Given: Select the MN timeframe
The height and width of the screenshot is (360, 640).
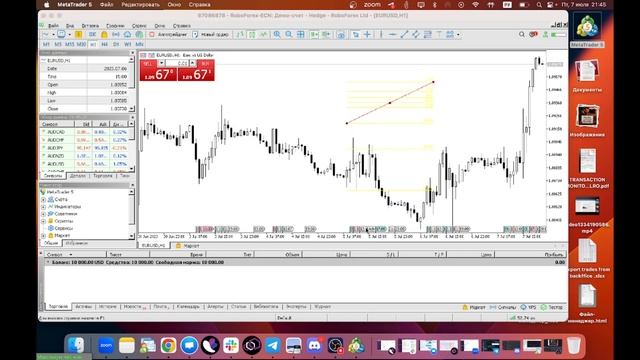Looking at the screenshot, I should tap(139, 44).
